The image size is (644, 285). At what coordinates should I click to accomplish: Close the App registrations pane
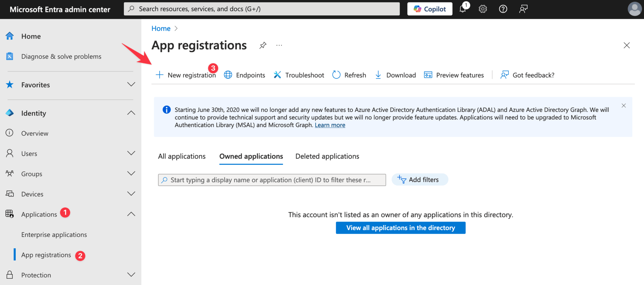pyautogui.click(x=627, y=46)
